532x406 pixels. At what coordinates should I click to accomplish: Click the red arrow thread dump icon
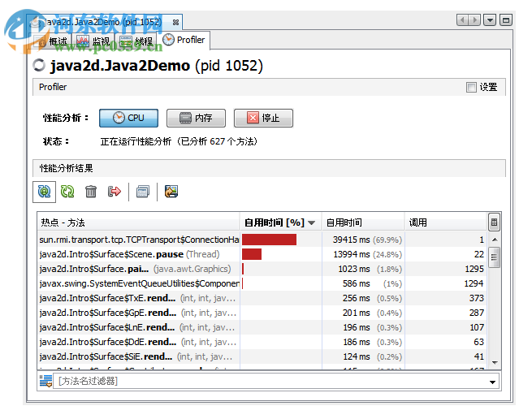pyautogui.click(x=115, y=192)
